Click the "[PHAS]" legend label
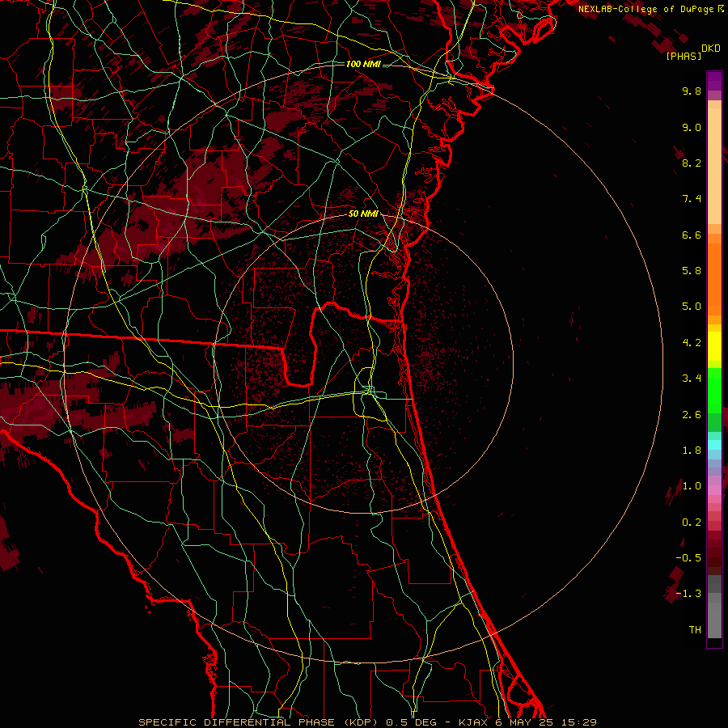 click(x=684, y=56)
